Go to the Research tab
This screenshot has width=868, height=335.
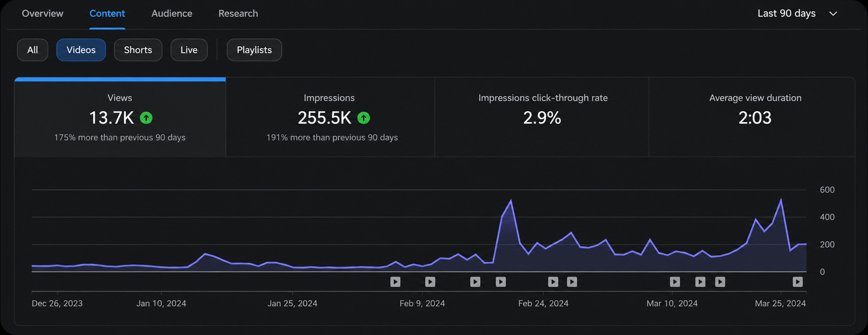click(238, 14)
